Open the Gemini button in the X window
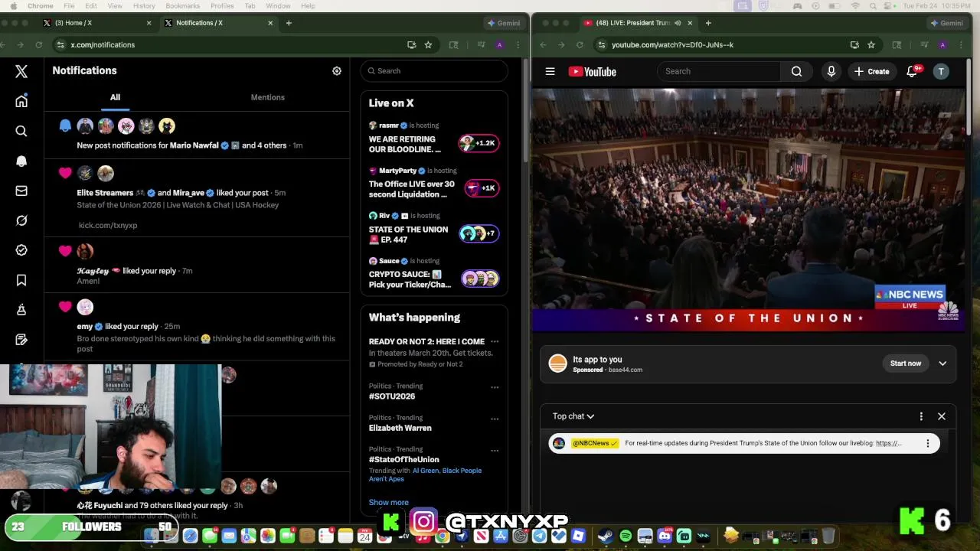Screen dimensions: 980x551 [x=504, y=23]
